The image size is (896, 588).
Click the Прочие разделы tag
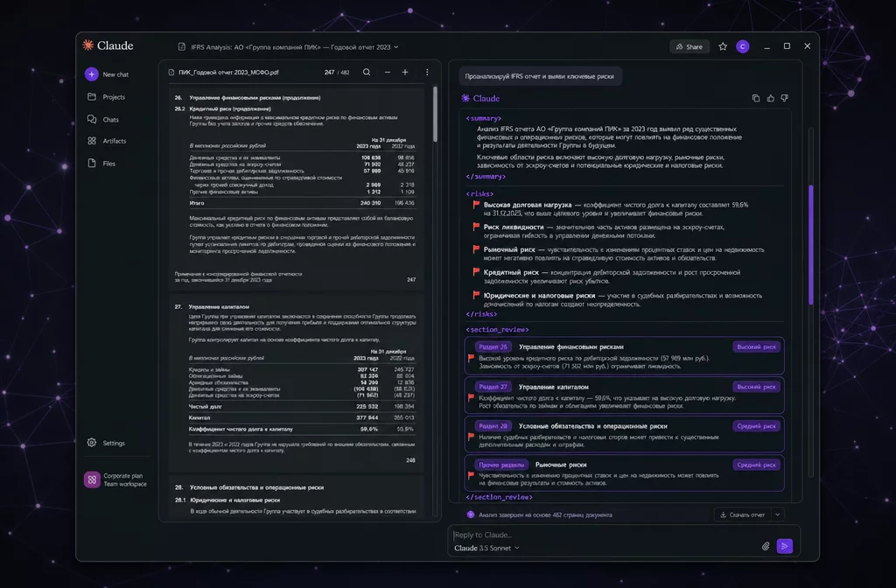pos(501,465)
